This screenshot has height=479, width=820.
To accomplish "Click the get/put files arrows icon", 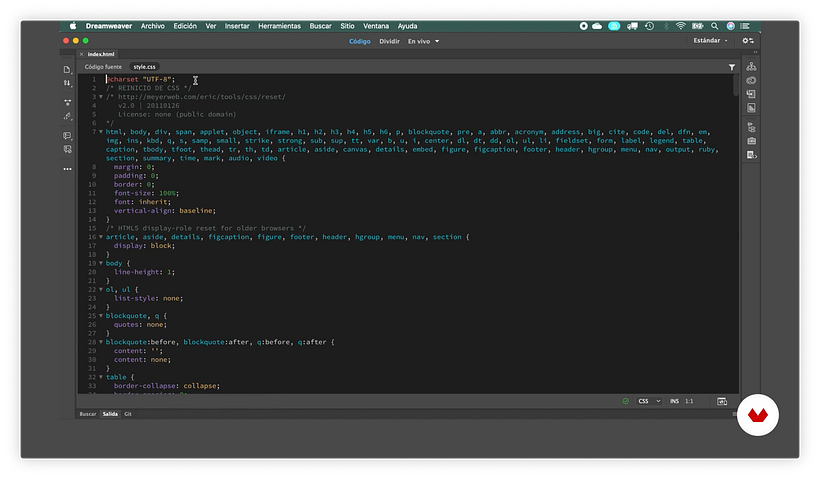I will pos(67,83).
